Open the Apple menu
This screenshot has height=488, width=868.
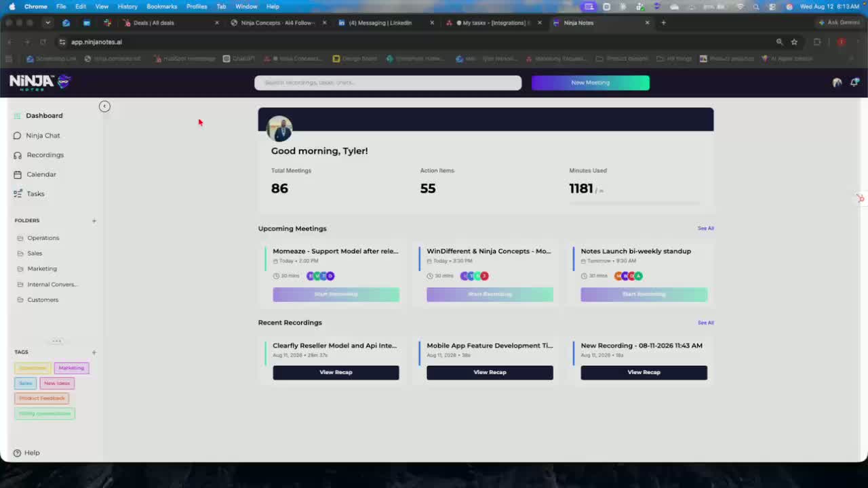pos(12,7)
